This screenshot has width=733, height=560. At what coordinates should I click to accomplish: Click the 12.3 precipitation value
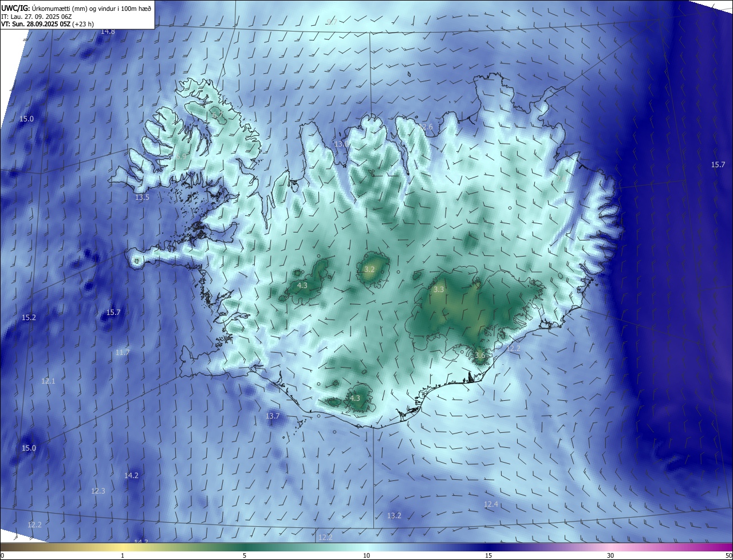click(x=98, y=491)
